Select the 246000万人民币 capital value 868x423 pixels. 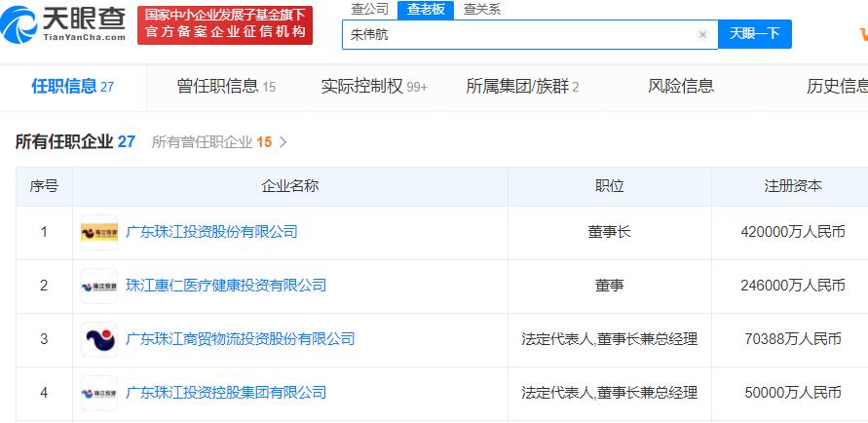793,286
